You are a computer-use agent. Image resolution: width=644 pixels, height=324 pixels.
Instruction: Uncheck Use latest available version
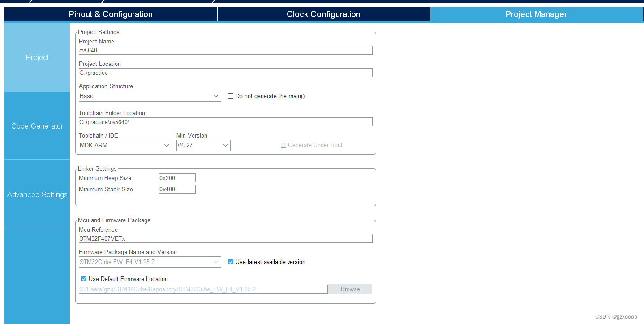[x=231, y=262]
